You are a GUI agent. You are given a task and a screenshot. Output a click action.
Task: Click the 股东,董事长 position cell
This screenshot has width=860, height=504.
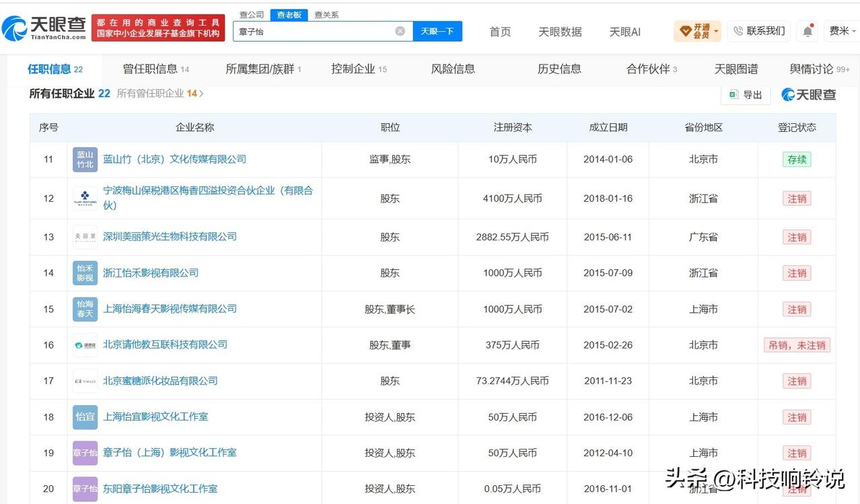click(x=390, y=310)
